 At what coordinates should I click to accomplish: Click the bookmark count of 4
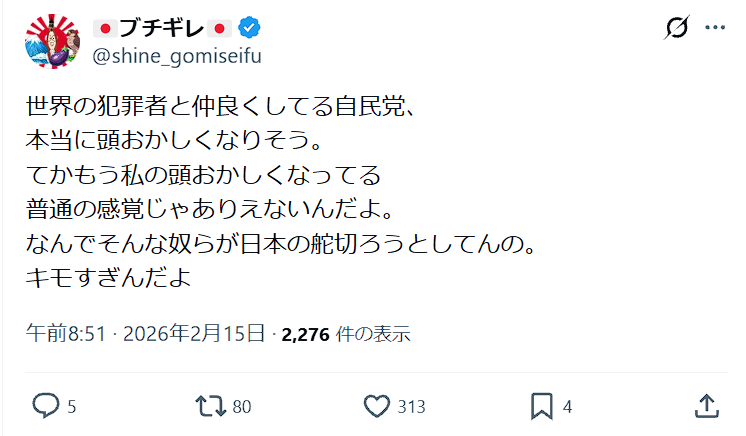tap(567, 406)
